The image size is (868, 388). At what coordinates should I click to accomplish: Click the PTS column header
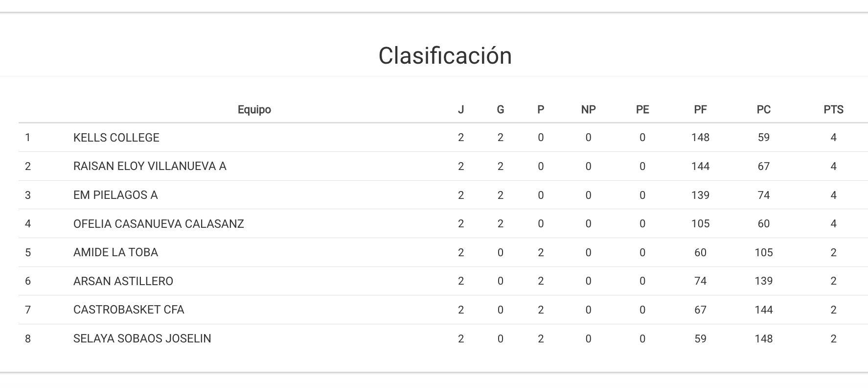click(x=833, y=110)
